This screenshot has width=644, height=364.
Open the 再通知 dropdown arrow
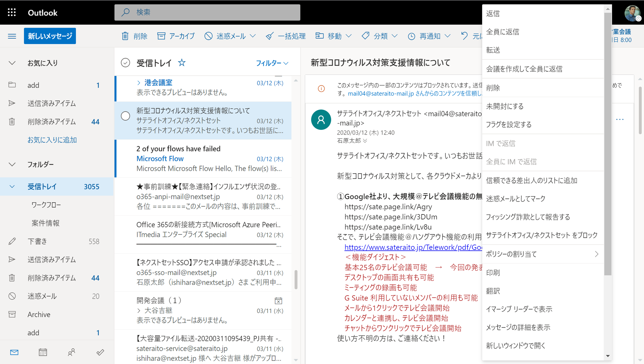click(447, 36)
